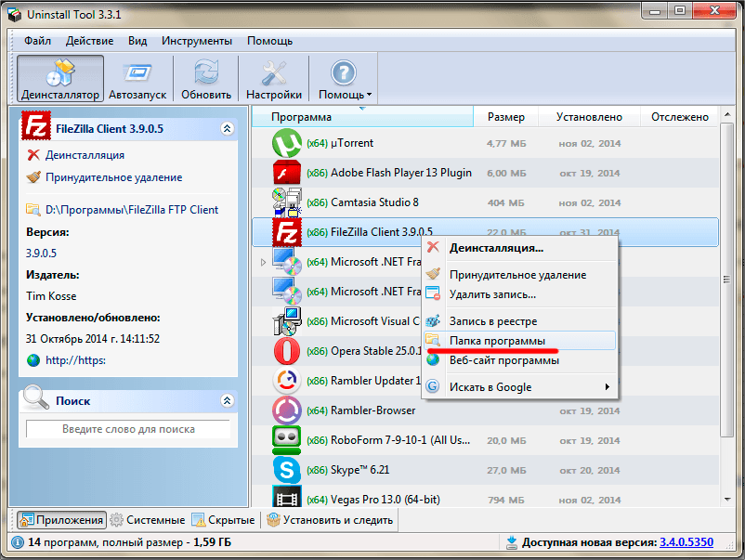Choose Запись в реестре context menu item
Viewport: 745px width, 560px height.
pos(520,321)
